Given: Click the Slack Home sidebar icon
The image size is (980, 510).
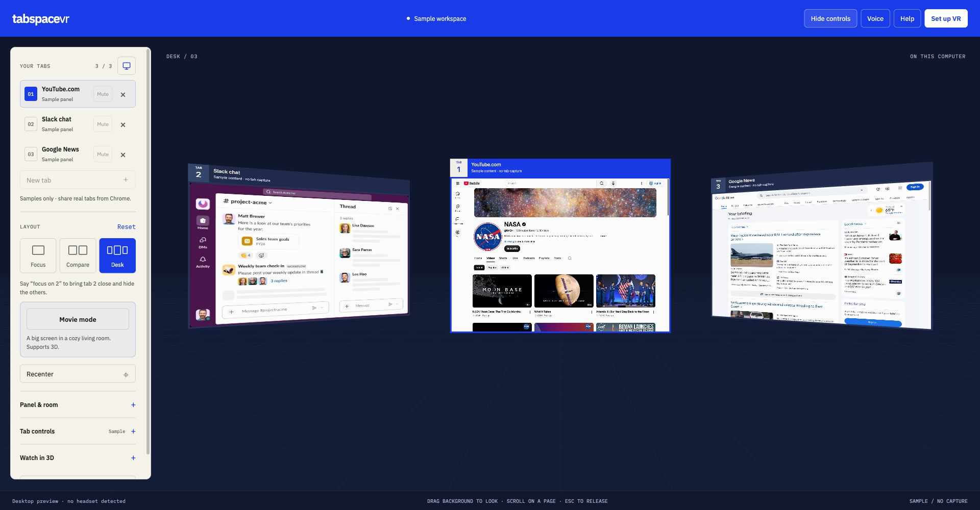Looking at the screenshot, I should [x=203, y=222].
